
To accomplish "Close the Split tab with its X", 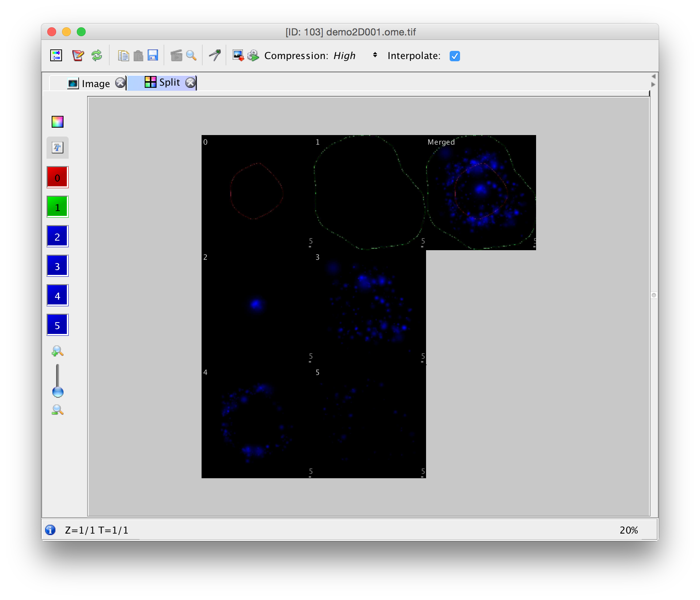I will pyautogui.click(x=191, y=83).
